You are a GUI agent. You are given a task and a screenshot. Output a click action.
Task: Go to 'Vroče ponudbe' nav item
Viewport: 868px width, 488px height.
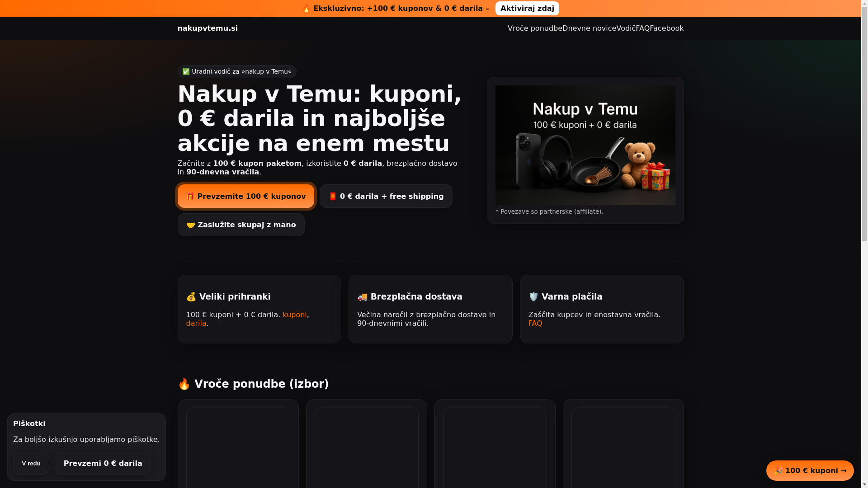click(535, 28)
